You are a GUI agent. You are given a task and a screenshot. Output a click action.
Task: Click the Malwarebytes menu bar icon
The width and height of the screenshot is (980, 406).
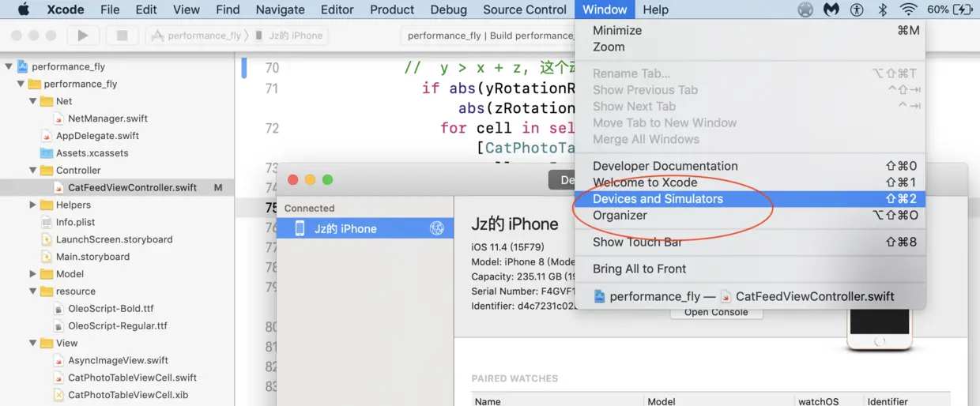pos(831,9)
